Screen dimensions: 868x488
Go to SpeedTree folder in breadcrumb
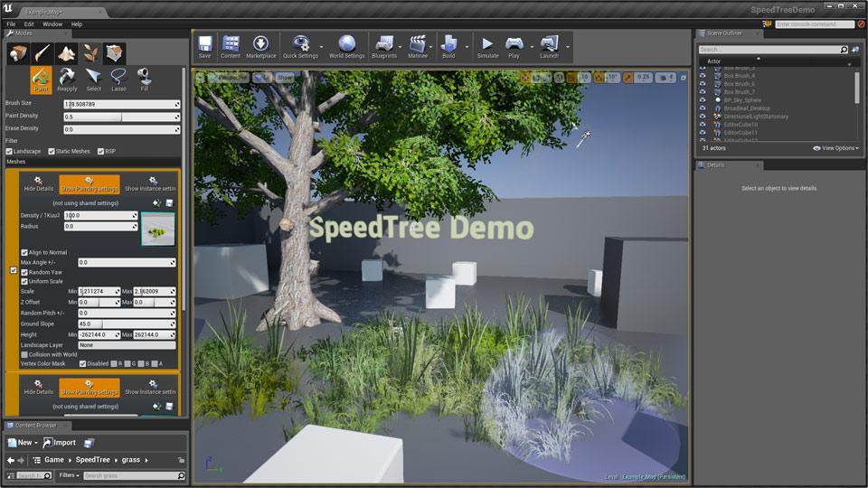tap(92, 460)
